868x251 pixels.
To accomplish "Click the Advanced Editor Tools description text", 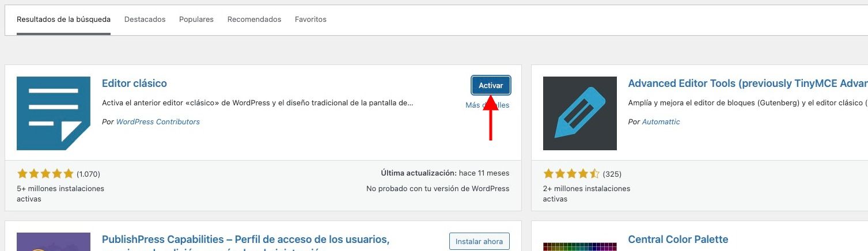I will pyautogui.click(x=748, y=103).
